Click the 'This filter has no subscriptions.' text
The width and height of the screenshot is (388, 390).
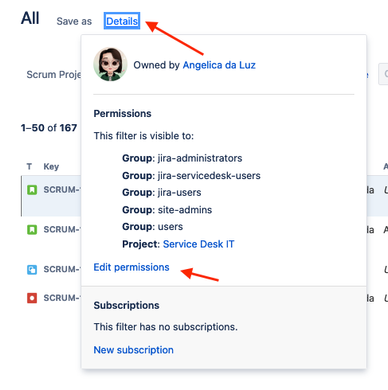click(166, 327)
